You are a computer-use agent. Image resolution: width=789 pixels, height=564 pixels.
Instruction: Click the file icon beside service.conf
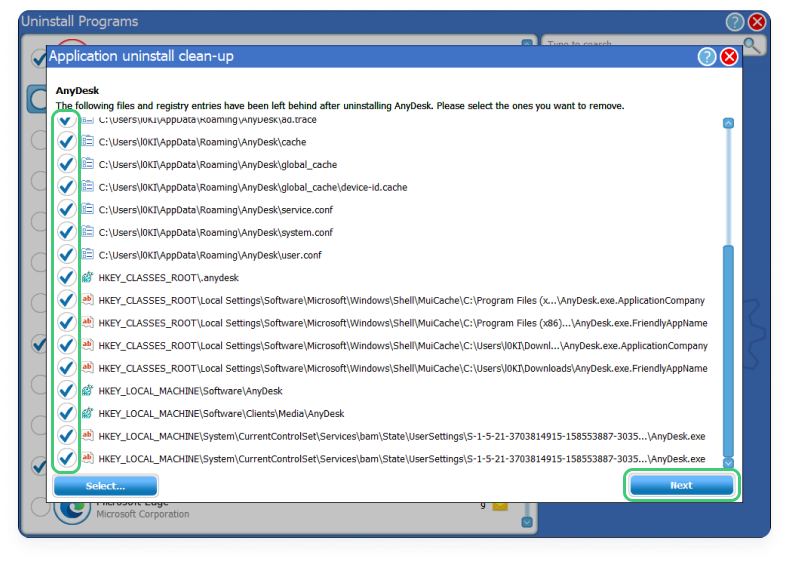88,209
